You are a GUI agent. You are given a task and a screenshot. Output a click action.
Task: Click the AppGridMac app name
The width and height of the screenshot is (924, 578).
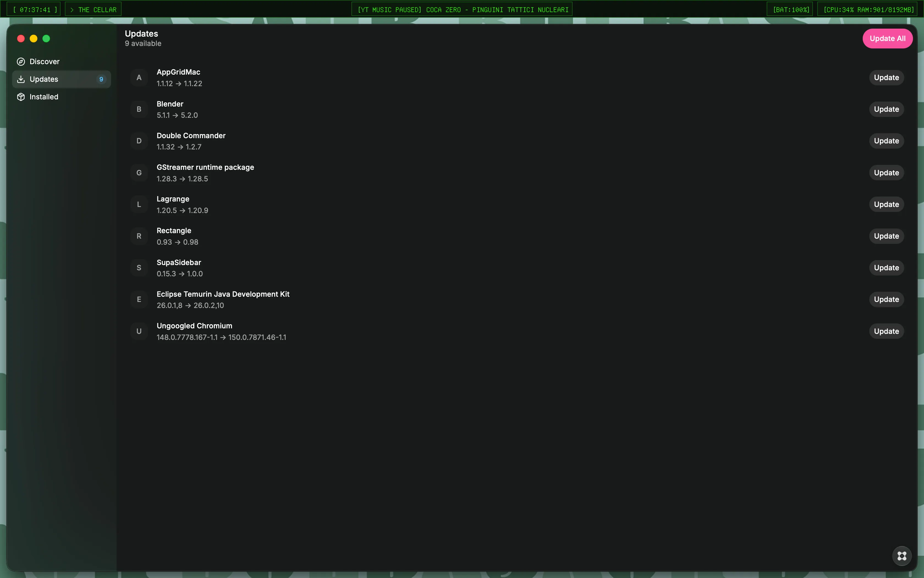click(178, 72)
